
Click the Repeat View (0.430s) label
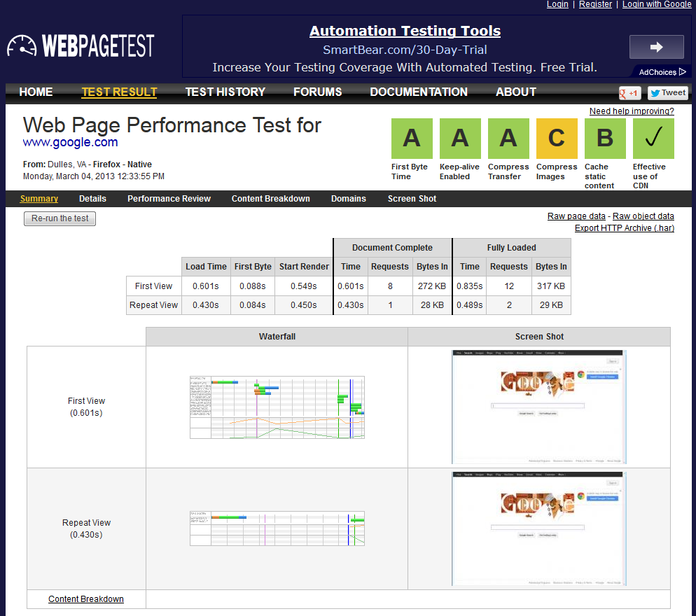(86, 528)
